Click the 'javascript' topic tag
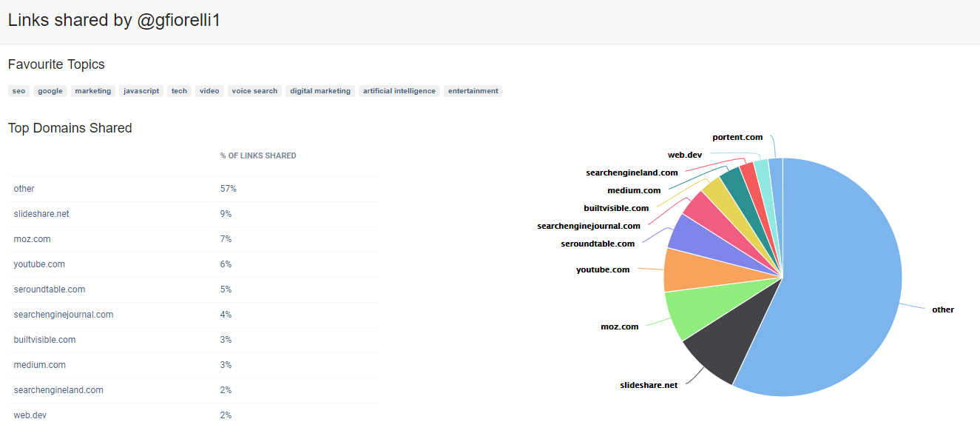980x422 pixels. click(x=141, y=91)
